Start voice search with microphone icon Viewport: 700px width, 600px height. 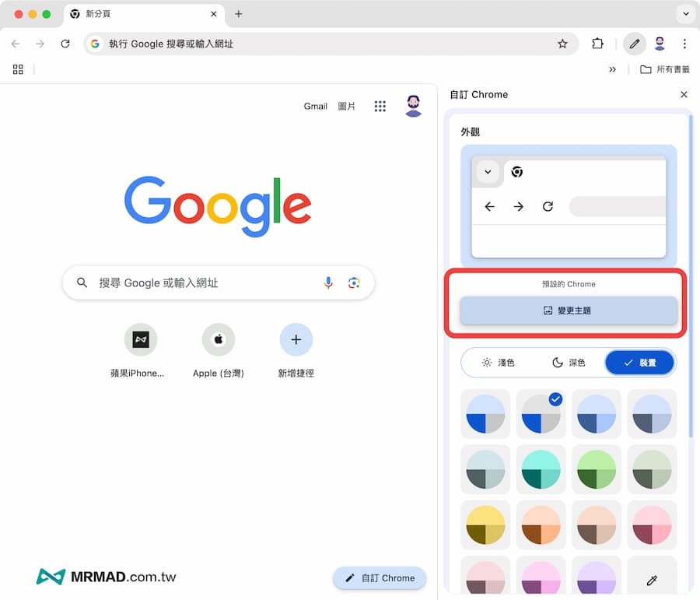(x=328, y=282)
